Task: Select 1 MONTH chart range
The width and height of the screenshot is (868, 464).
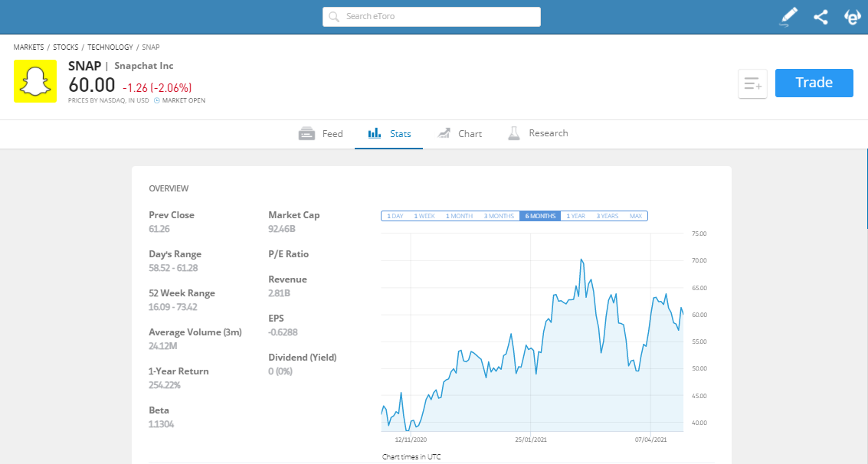Action: [459, 216]
